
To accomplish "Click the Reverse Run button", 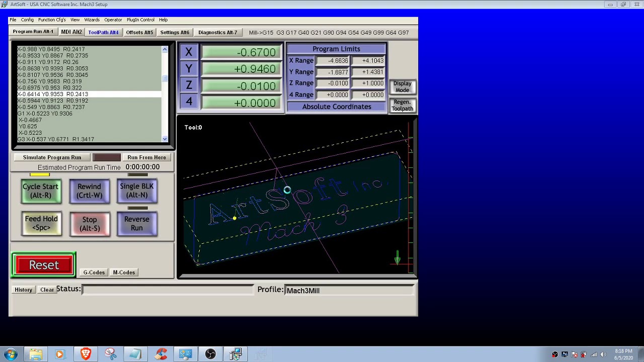I will 137,224.
